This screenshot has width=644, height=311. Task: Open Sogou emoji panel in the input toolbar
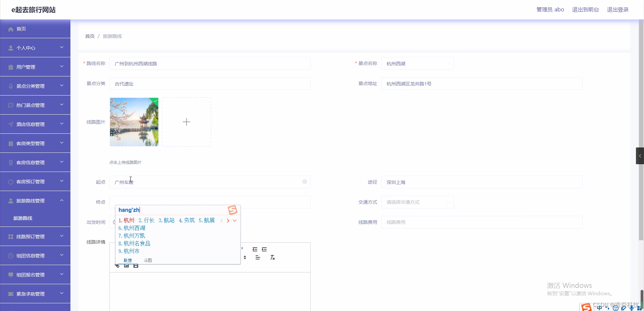point(615,309)
